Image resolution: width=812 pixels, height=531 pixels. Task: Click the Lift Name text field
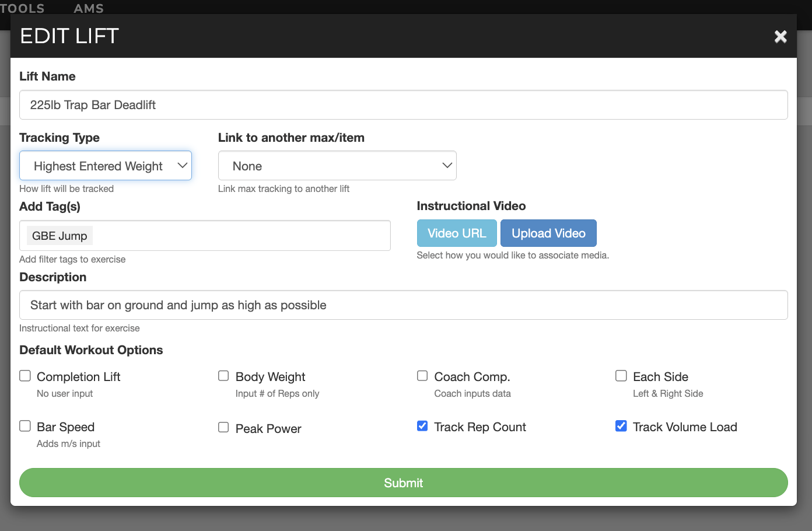pyautogui.click(x=403, y=105)
